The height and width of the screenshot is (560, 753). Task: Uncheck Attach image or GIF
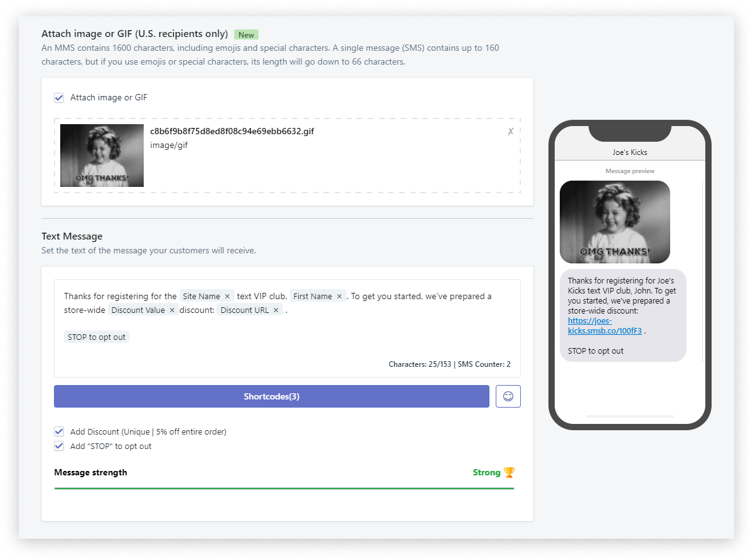tap(59, 98)
